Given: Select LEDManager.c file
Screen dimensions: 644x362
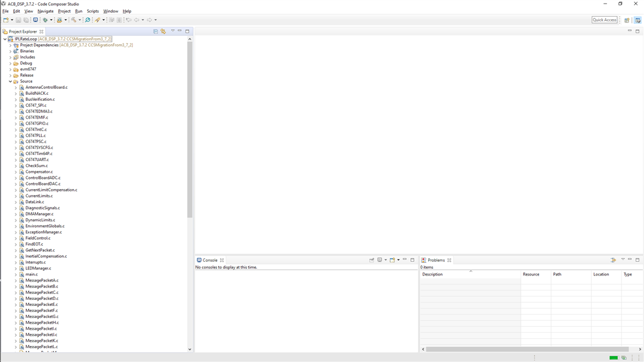Looking at the screenshot, I should (x=38, y=268).
